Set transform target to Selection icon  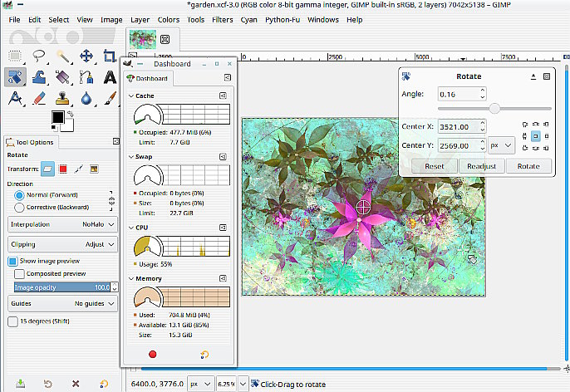(63, 169)
